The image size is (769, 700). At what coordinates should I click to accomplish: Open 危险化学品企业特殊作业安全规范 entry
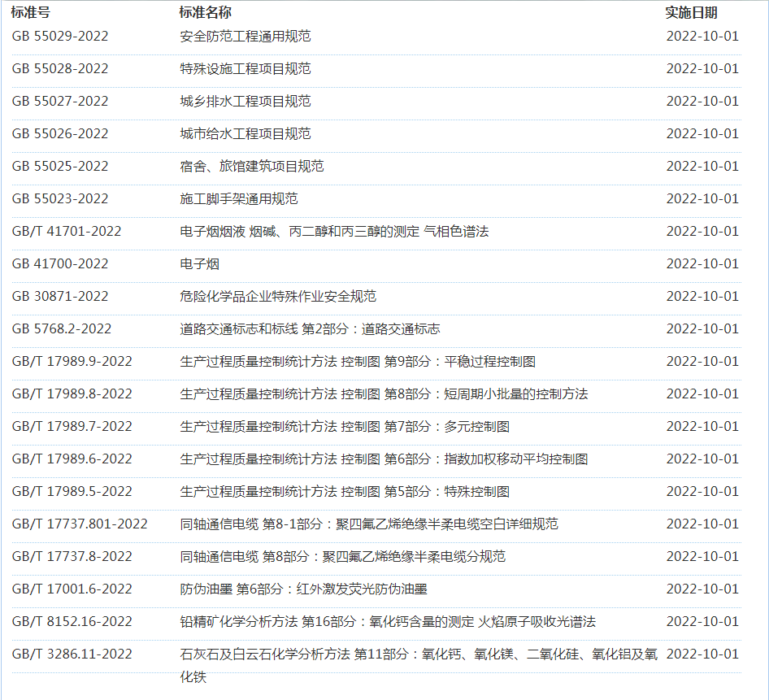coord(278,296)
